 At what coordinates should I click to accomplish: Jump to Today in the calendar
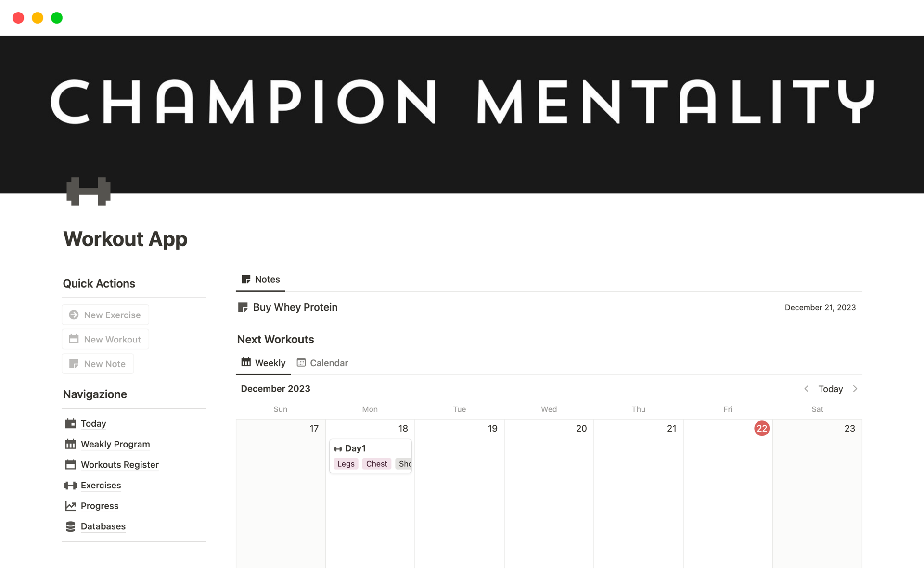[x=830, y=389]
